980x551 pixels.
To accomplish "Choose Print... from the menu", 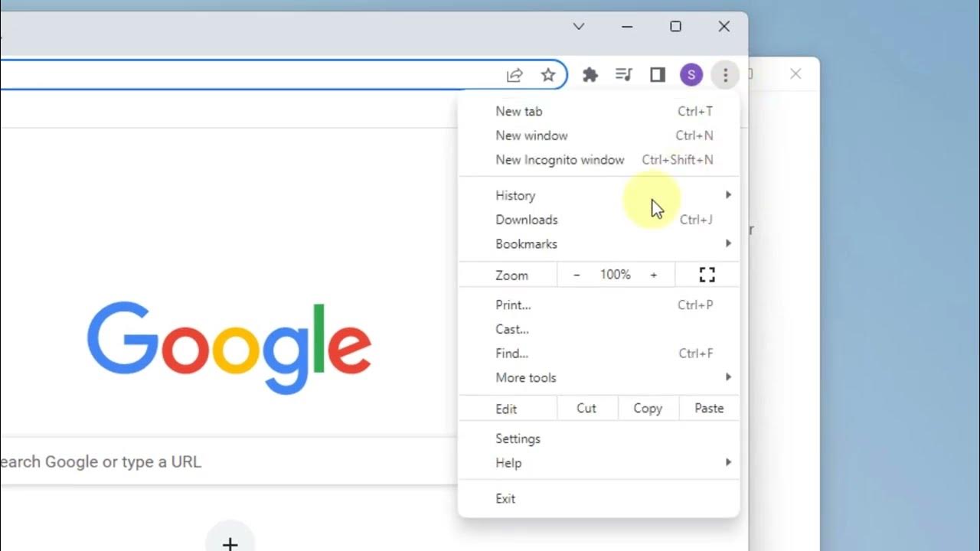I will 599,305.
